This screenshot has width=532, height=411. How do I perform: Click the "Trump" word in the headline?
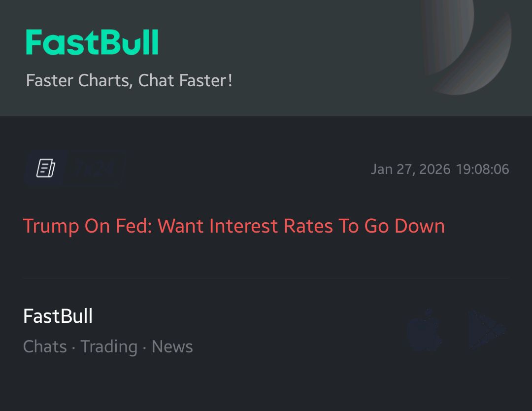coord(51,226)
